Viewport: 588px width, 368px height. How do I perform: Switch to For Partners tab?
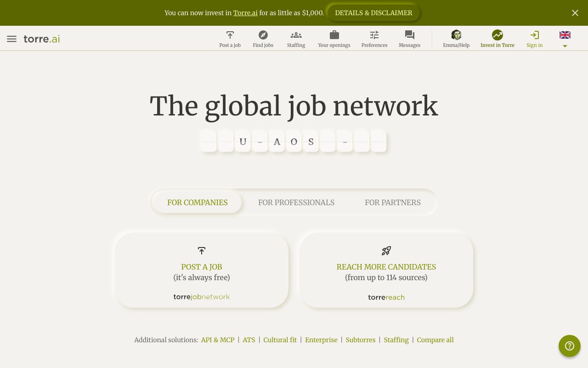(393, 202)
